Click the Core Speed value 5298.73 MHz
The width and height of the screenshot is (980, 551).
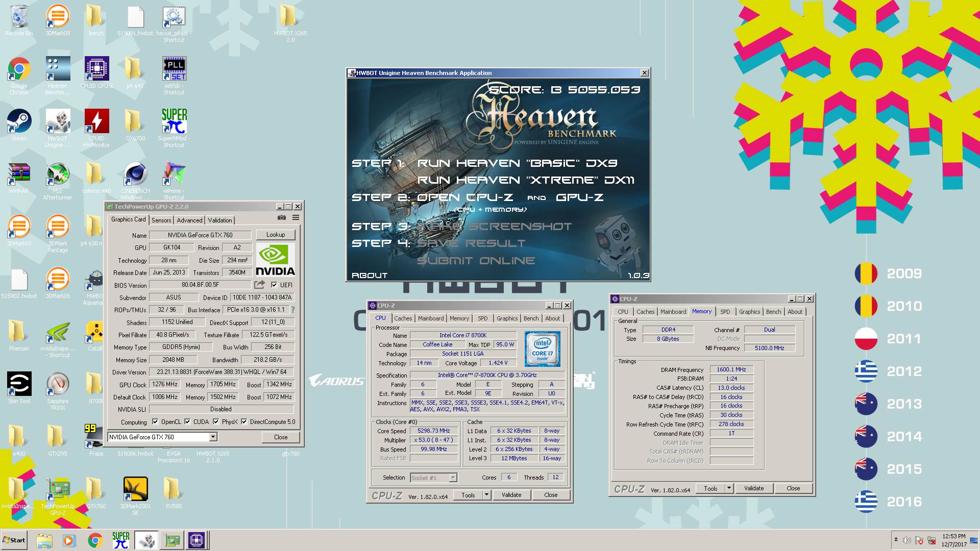click(433, 431)
